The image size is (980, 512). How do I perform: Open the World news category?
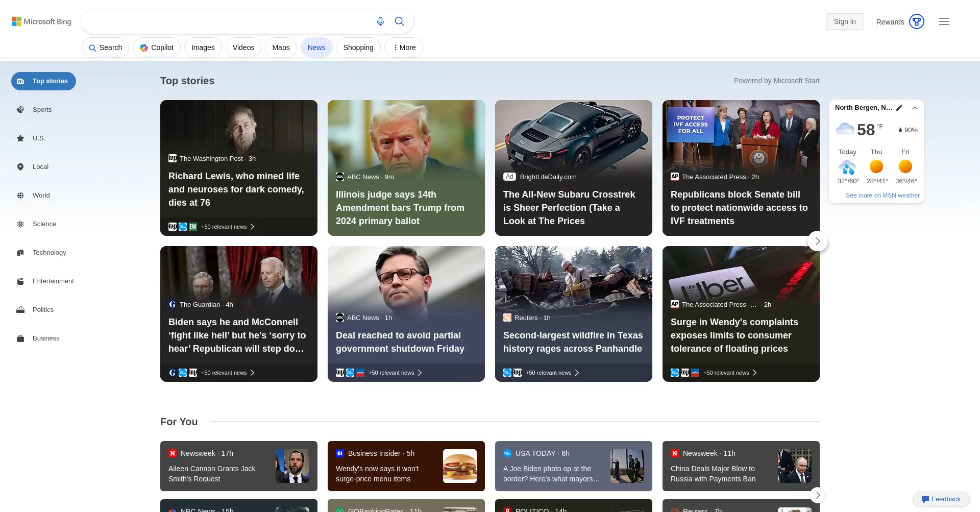(x=41, y=196)
